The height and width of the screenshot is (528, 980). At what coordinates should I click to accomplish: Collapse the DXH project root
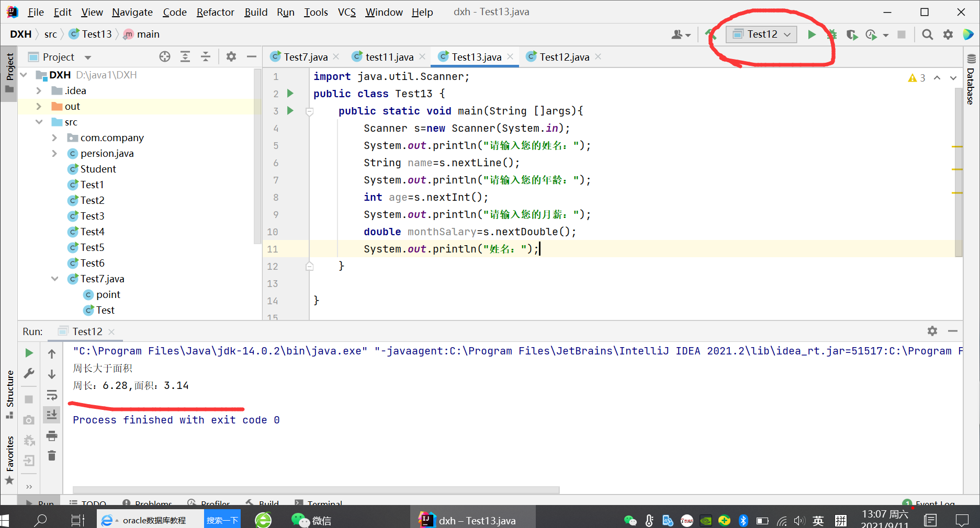pyautogui.click(x=24, y=75)
